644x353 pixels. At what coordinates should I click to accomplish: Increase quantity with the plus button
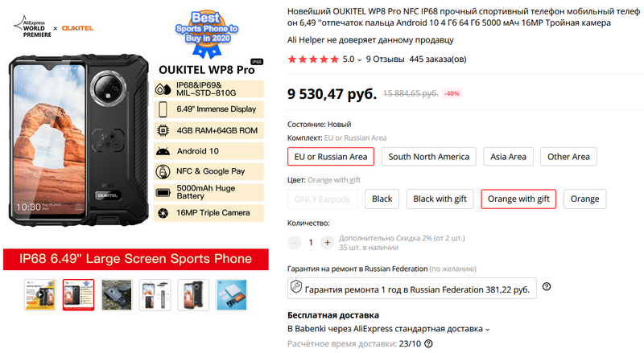click(327, 243)
